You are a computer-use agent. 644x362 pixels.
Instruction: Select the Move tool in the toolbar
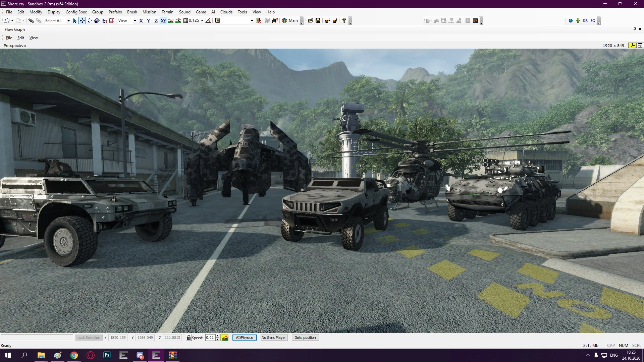[82, 20]
